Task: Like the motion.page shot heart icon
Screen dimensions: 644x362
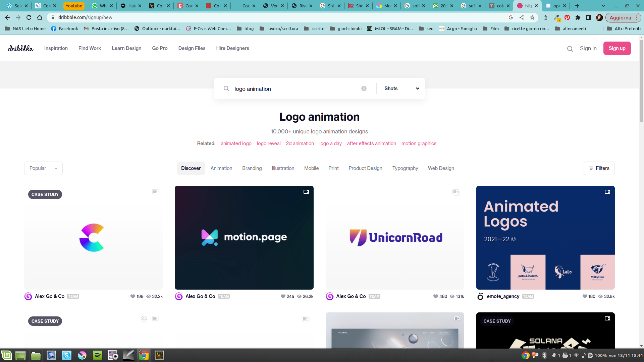Action: click(x=283, y=296)
